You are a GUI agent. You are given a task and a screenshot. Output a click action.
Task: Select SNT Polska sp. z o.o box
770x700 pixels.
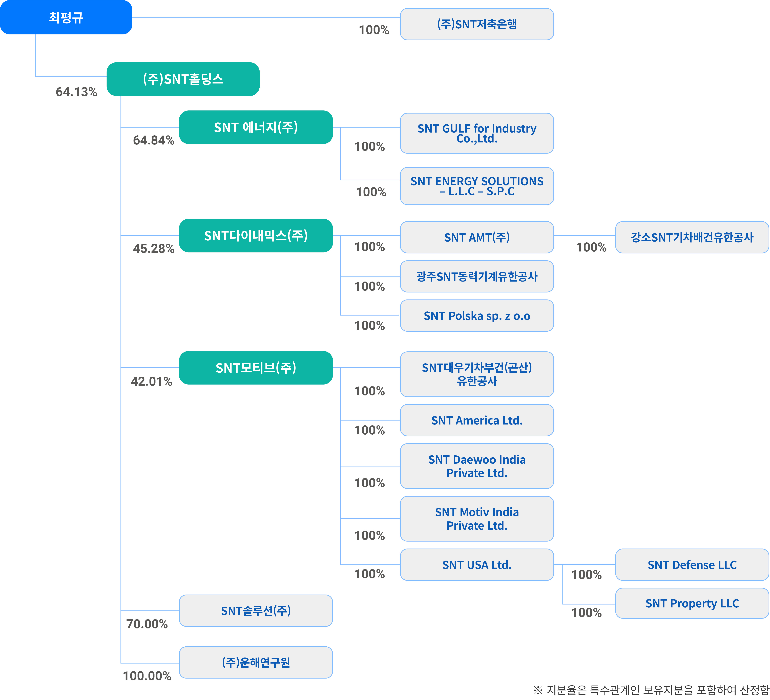click(477, 315)
